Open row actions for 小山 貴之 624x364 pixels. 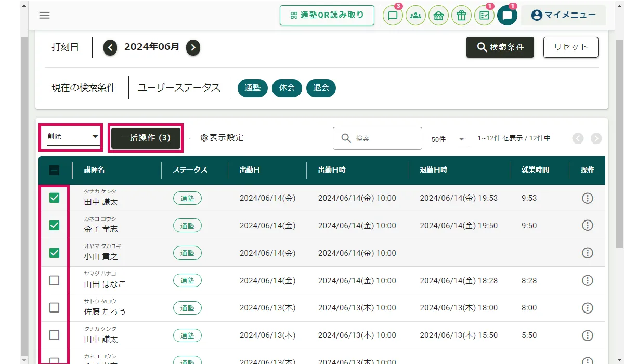pyautogui.click(x=588, y=253)
